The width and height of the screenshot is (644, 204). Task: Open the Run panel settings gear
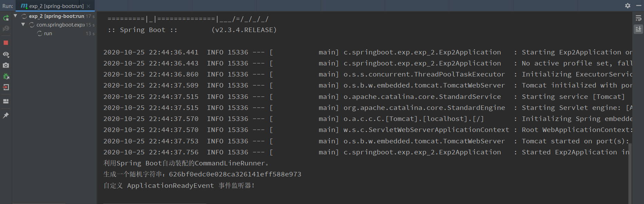coord(627,6)
